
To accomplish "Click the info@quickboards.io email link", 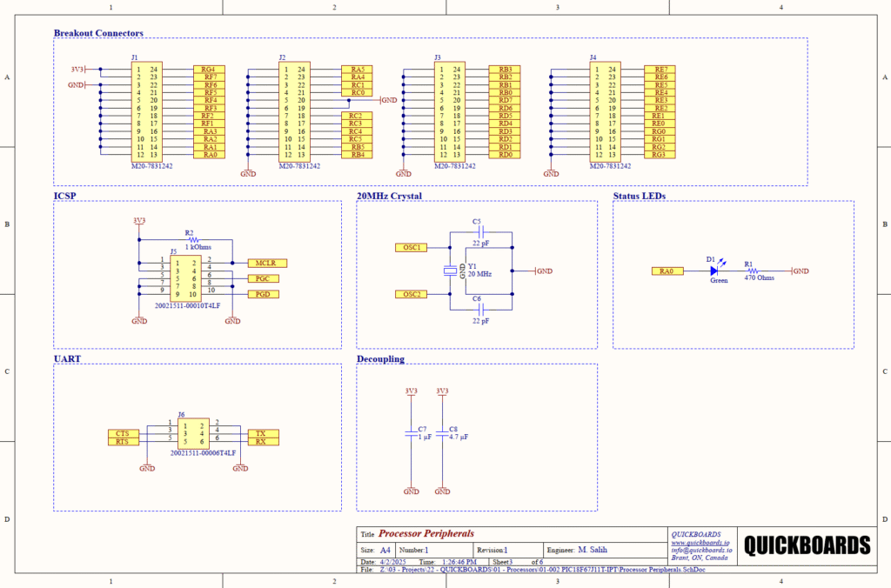I will 701,550.
